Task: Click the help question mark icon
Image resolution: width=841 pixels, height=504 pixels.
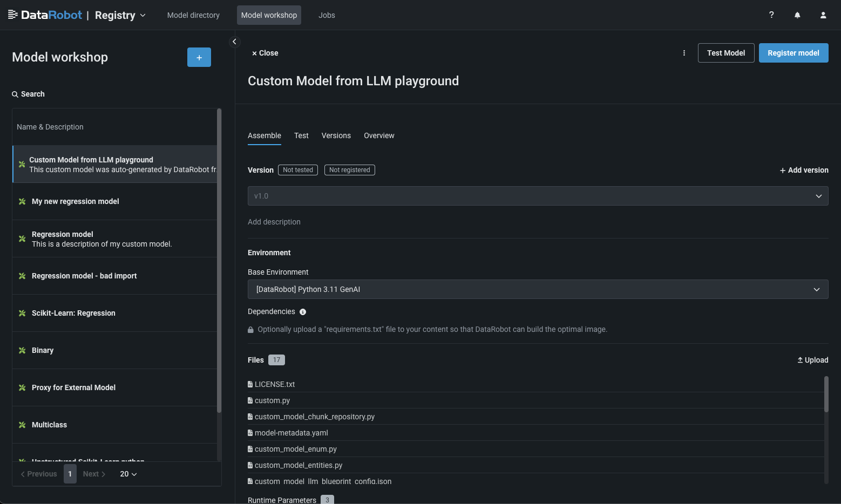Action: tap(771, 15)
